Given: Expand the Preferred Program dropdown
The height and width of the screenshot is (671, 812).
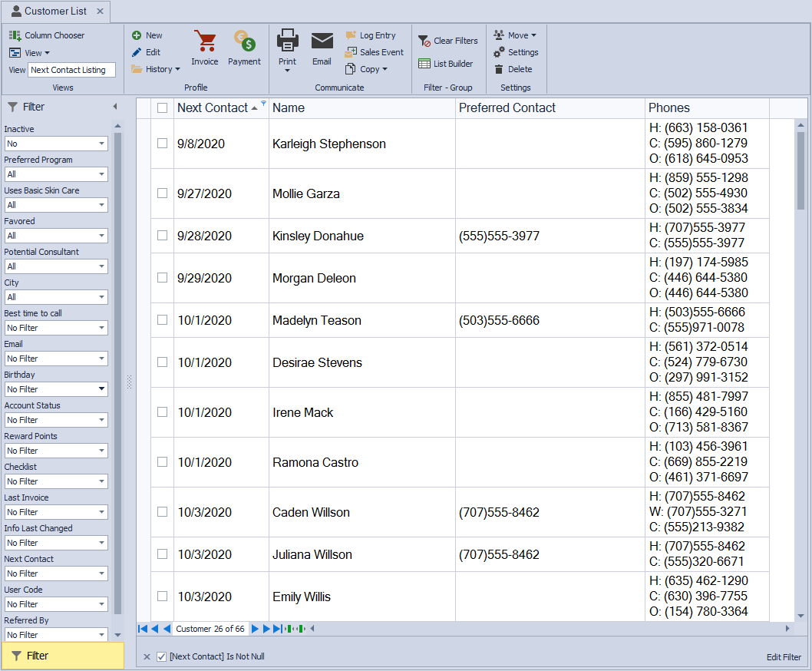Looking at the screenshot, I should pyautogui.click(x=101, y=174).
